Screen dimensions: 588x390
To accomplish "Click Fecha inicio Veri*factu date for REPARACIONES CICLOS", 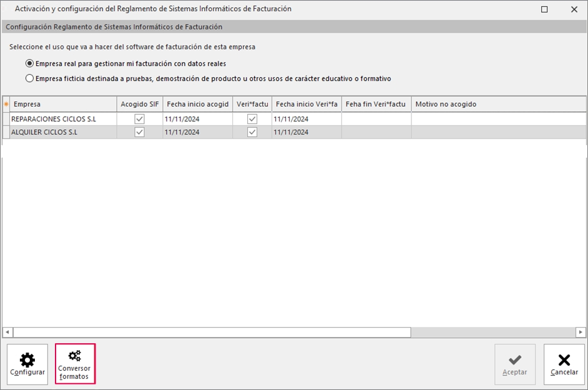I will click(306, 119).
